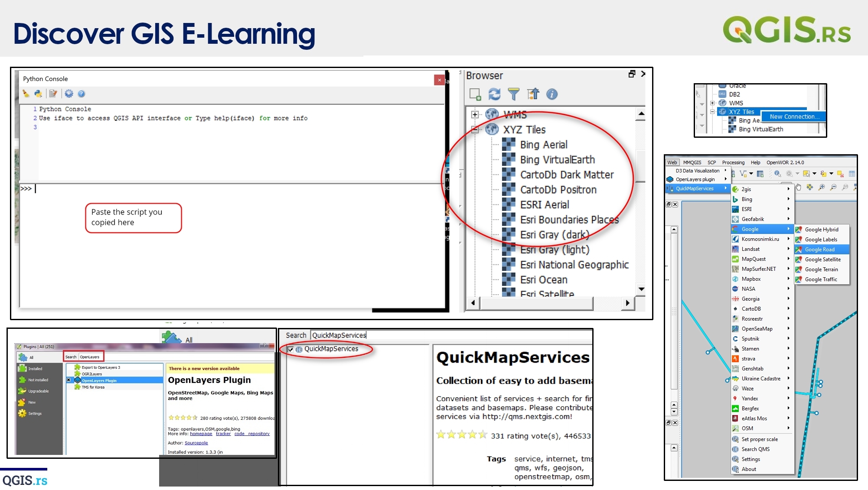Click the Add Delimited Text Layer table icon

[760, 174]
